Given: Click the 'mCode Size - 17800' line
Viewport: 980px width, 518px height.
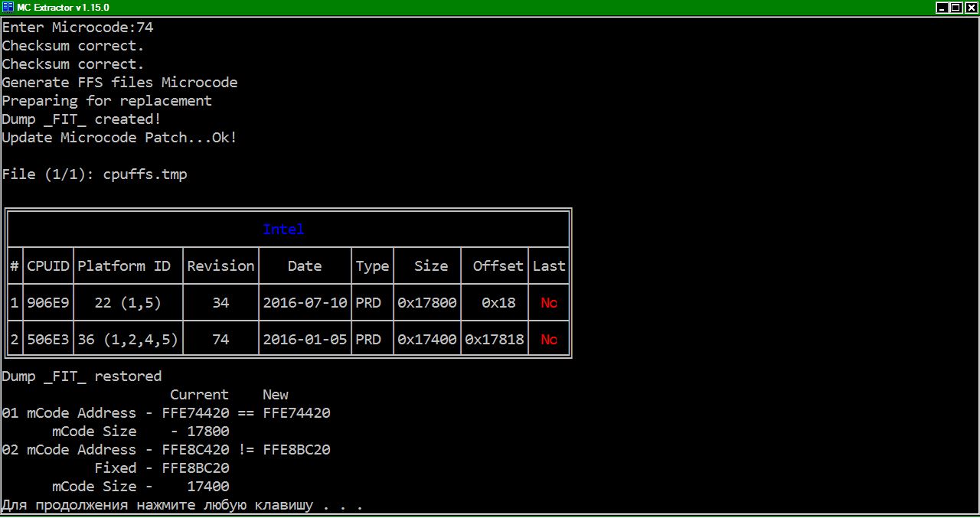Looking at the screenshot, I should pos(141,432).
